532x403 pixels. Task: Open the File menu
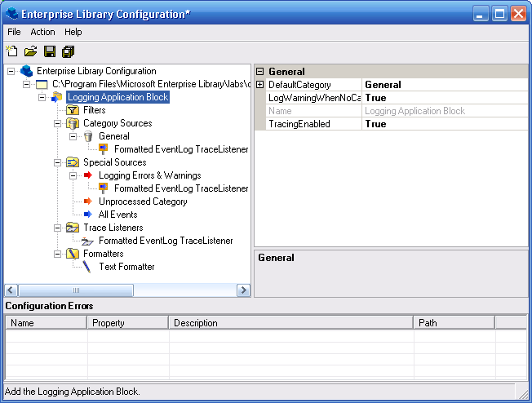(x=14, y=32)
